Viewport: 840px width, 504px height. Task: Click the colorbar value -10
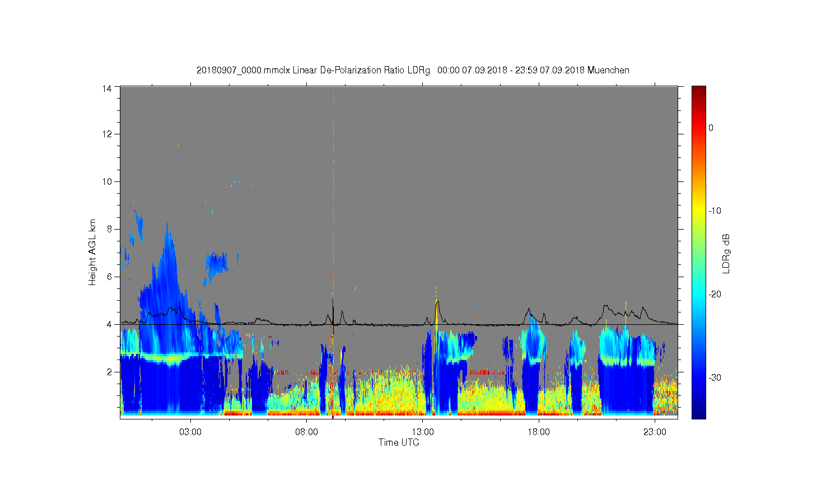(715, 211)
